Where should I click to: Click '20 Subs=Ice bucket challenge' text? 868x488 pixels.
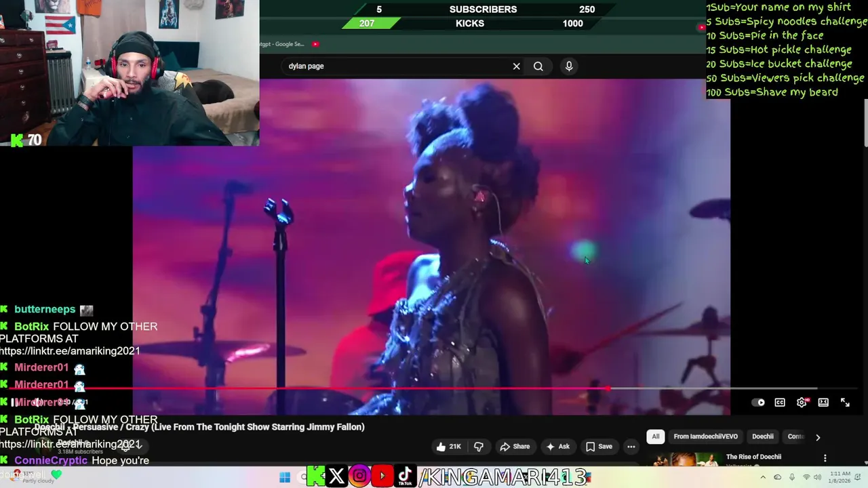779,64
